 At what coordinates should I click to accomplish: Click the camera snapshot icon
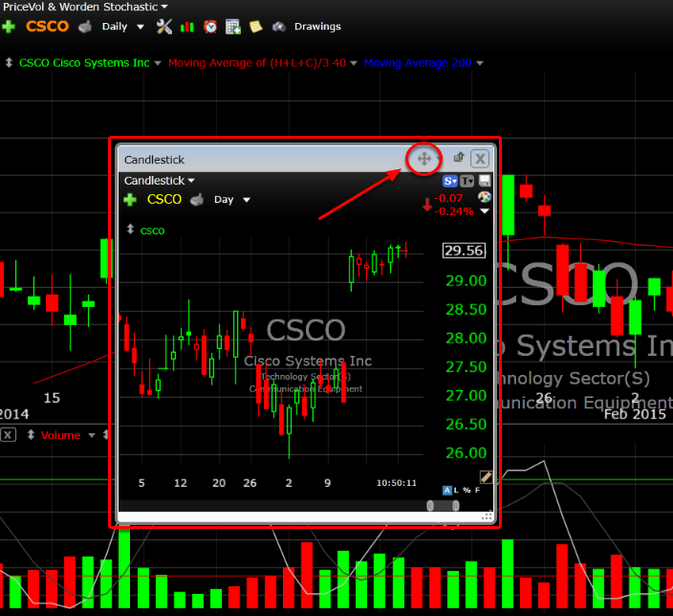[279, 27]
